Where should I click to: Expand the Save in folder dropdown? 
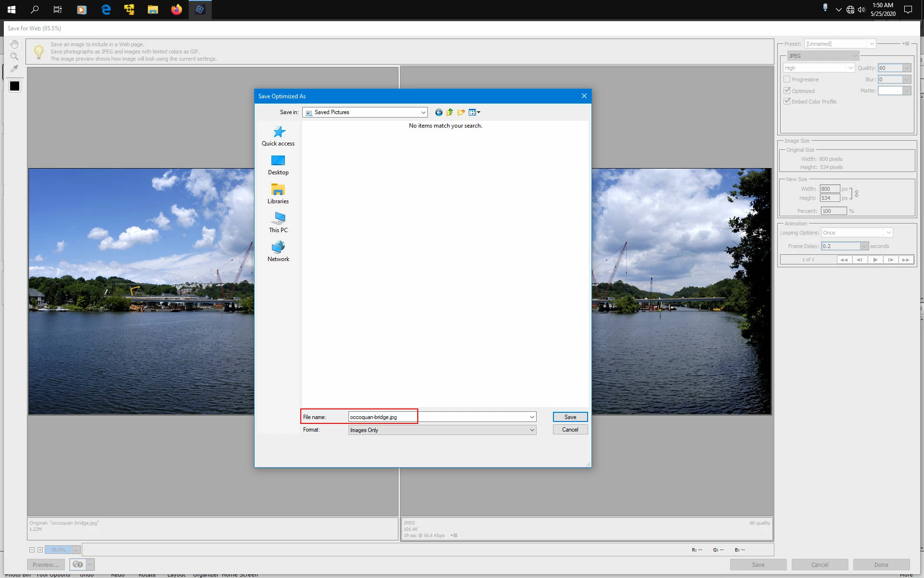coord(423,112)
